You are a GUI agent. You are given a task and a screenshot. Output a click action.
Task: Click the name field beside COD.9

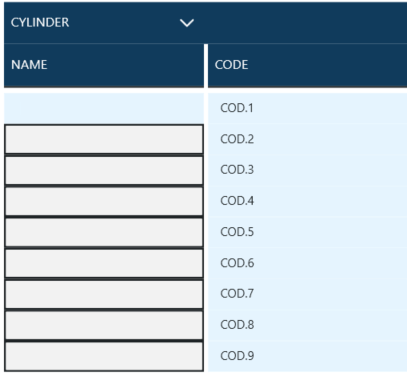pos(104,356)
